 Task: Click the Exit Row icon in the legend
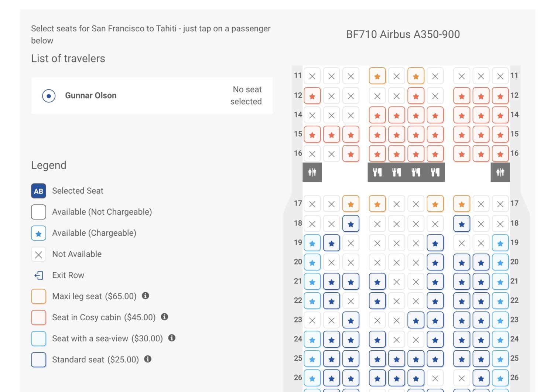click(38, 275)
